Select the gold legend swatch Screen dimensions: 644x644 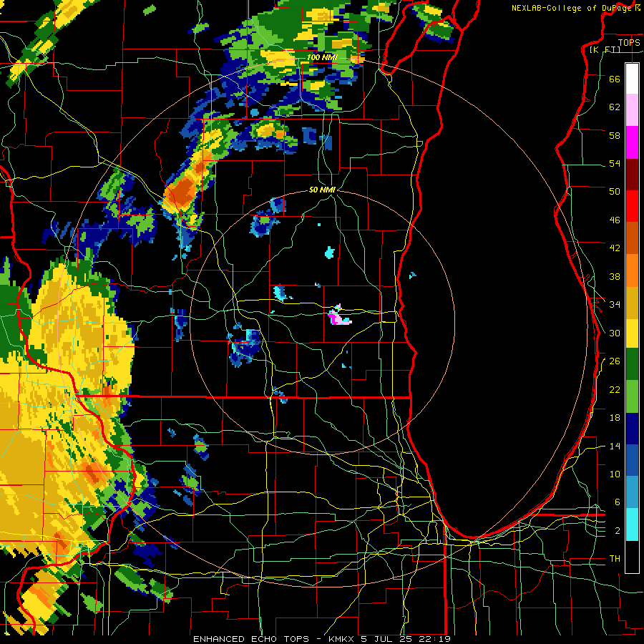point(632,302)
